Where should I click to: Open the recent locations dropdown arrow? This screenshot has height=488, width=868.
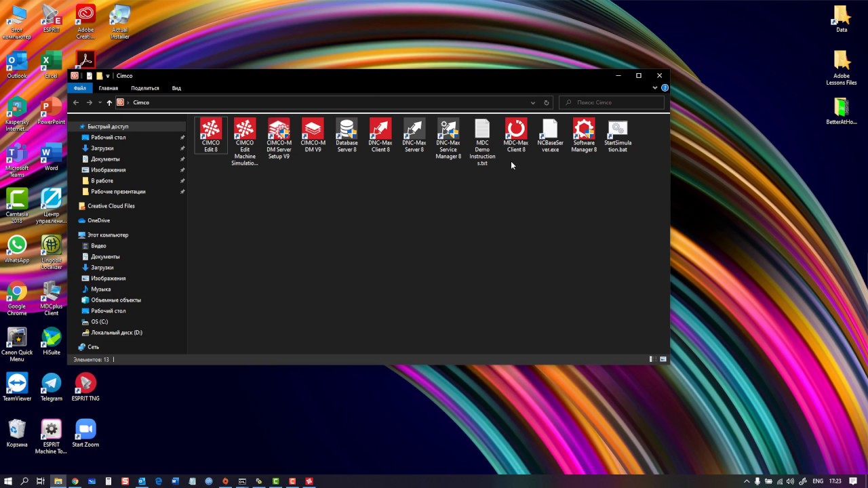100,102
